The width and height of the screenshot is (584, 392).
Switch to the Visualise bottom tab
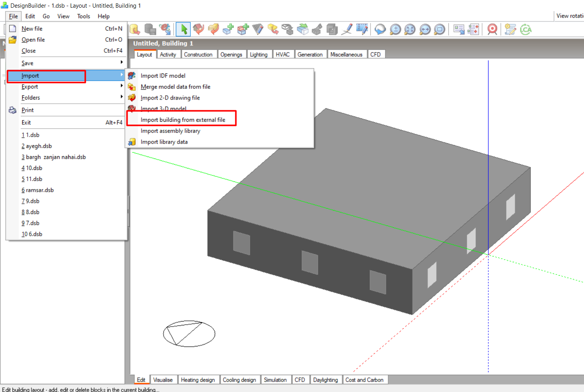tap(163, 380)
